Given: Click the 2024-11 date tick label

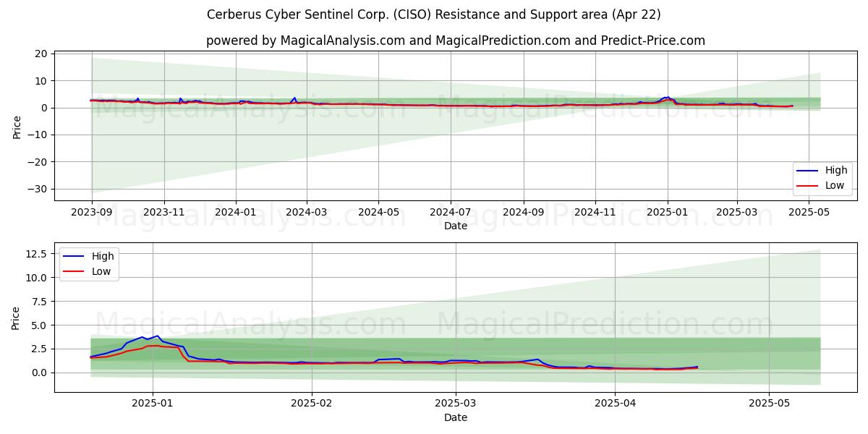Looking at the screenshot, I should tap(596, 213).
